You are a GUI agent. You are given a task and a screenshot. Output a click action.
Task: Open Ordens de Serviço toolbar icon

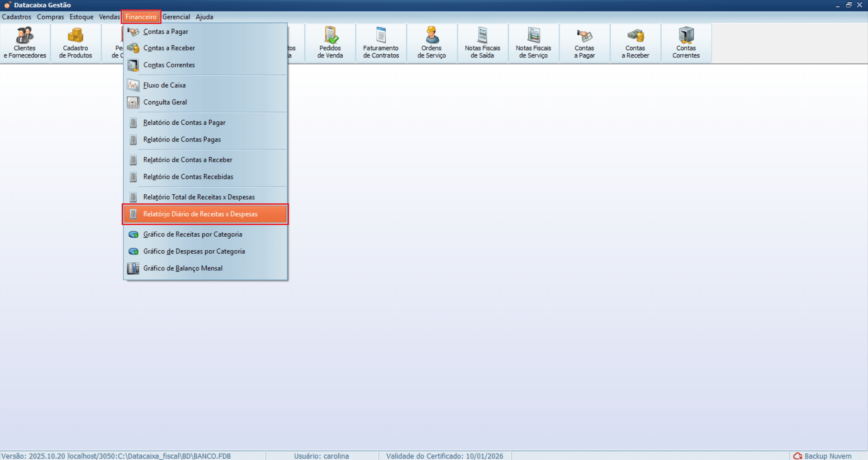(432, 43)
